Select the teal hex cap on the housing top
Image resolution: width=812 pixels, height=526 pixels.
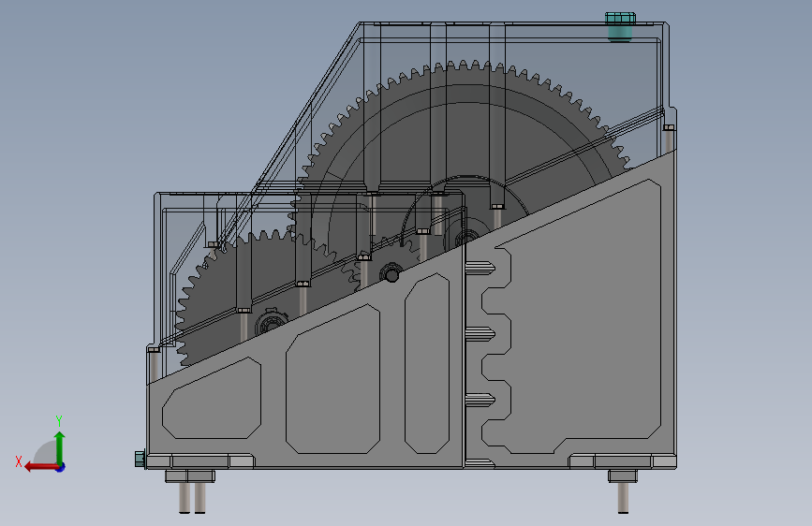pyautogui.click(x=620, y=27)
